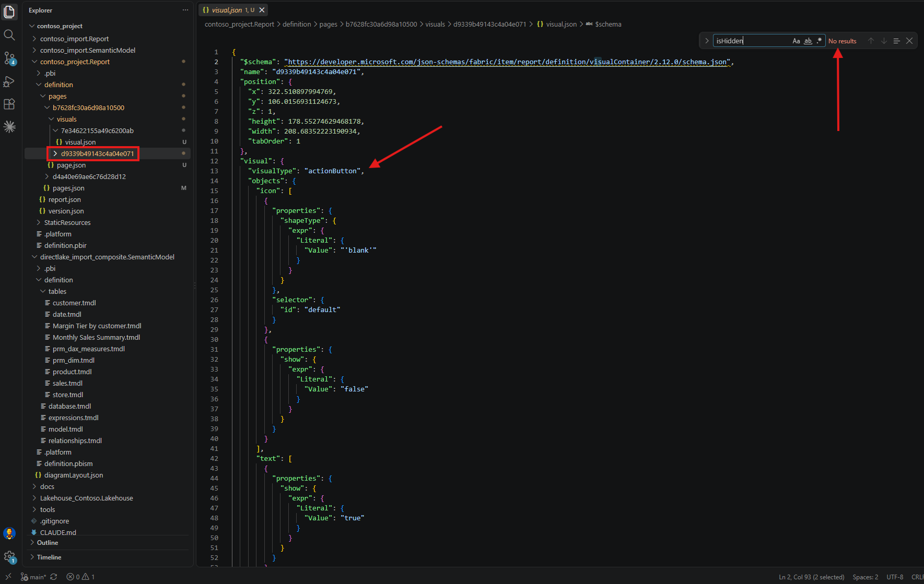Open the errors and warnings status indicator
924x584 pixels.
click(80, 577)
